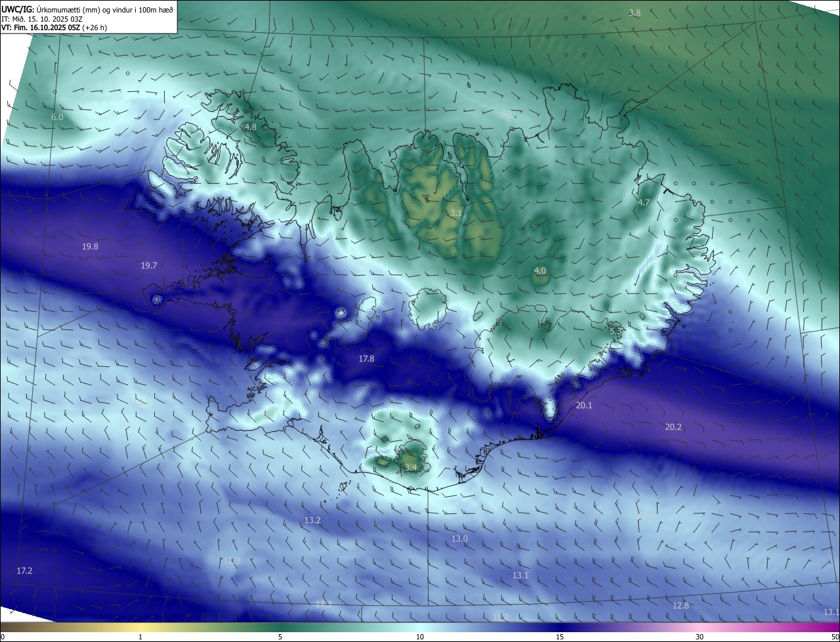Select the 4.7 value label

[x=644, y=203]
